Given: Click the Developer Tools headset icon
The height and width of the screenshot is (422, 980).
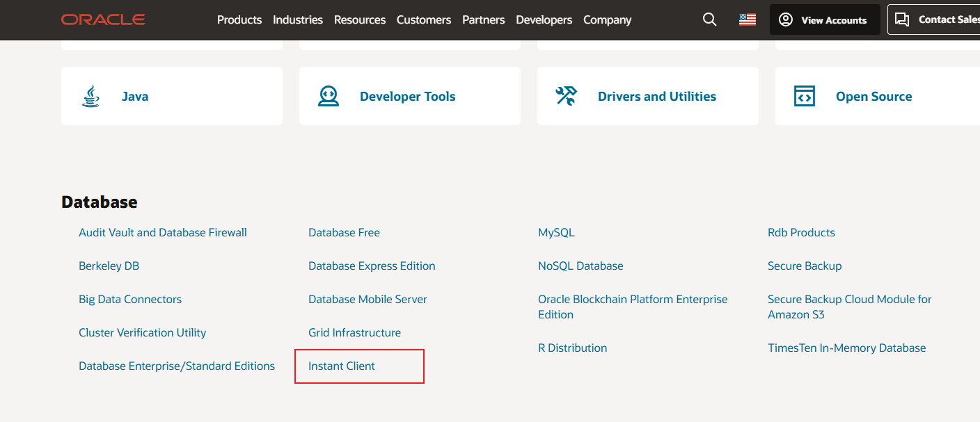Looking at the screenshot, I should tap(329, 96).
